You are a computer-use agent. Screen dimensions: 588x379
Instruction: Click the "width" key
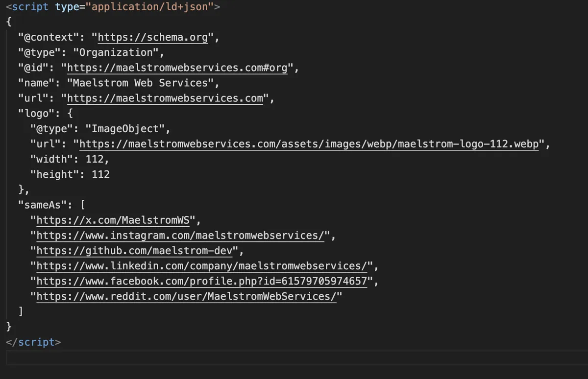(x=51, y=159)
